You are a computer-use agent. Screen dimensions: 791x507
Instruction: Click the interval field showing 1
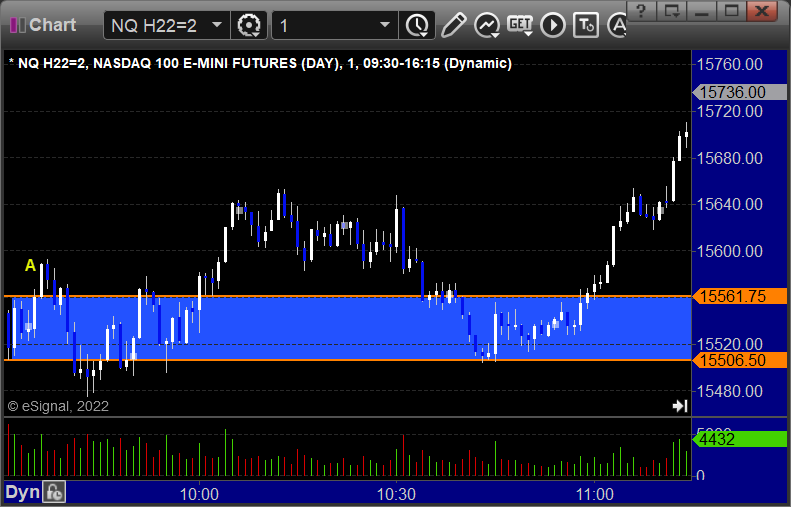coord(335,25)
